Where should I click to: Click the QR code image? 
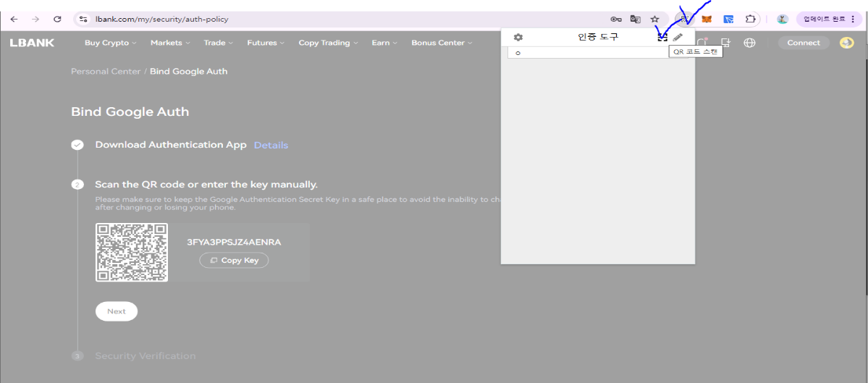pos(132,253)
